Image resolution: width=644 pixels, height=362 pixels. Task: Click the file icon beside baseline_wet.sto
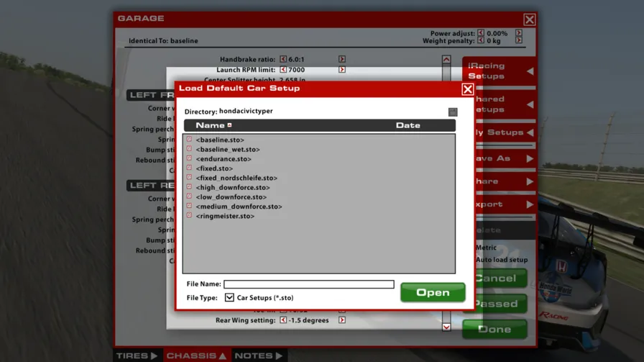pyautogui.click(x=189, y=148)
